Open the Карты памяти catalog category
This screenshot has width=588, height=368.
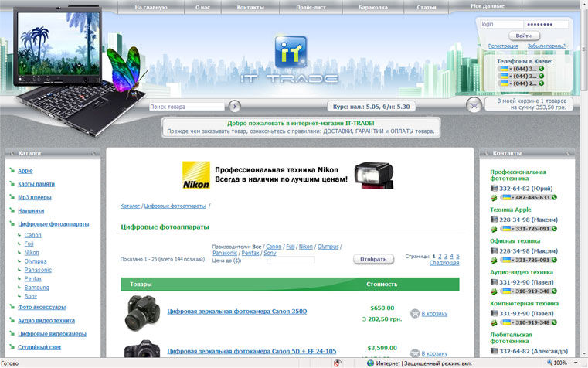[36, 184]
